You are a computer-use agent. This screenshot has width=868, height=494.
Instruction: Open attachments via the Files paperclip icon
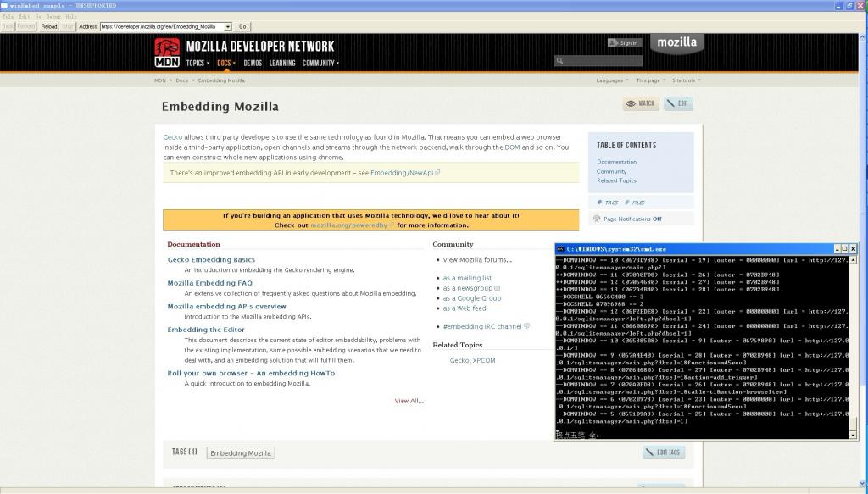pos(628,202)
